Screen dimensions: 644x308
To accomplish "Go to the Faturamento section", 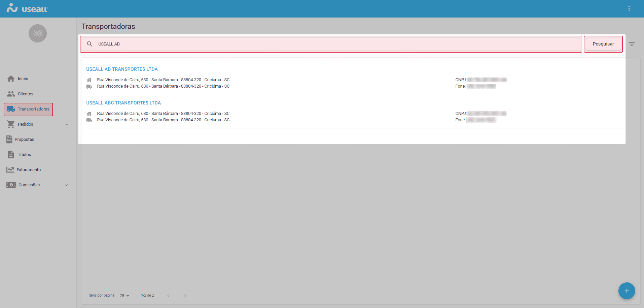I will click(x=29, y=170).
